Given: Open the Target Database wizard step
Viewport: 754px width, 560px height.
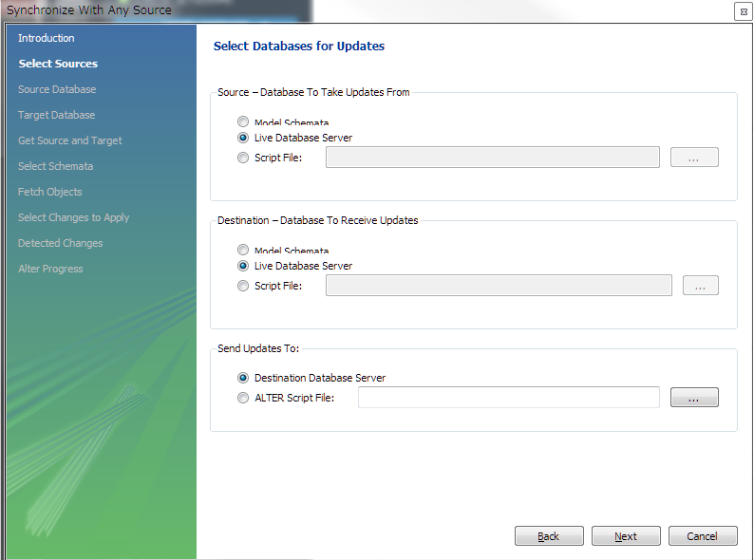Looking at the screenshot, I should pyautogui.click(x=57, y=115).
